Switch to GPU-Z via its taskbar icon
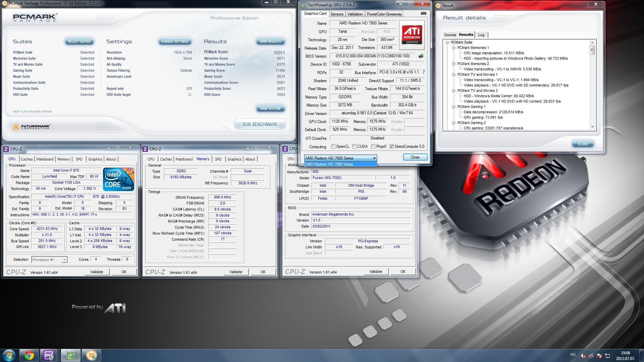The image size is (644, 362). point(71,355)
